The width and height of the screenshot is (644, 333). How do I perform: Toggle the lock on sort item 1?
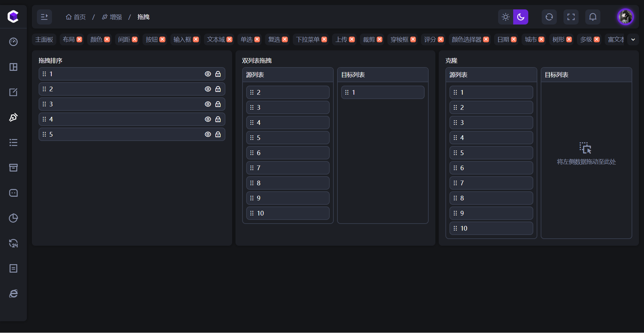pos(218,74)
